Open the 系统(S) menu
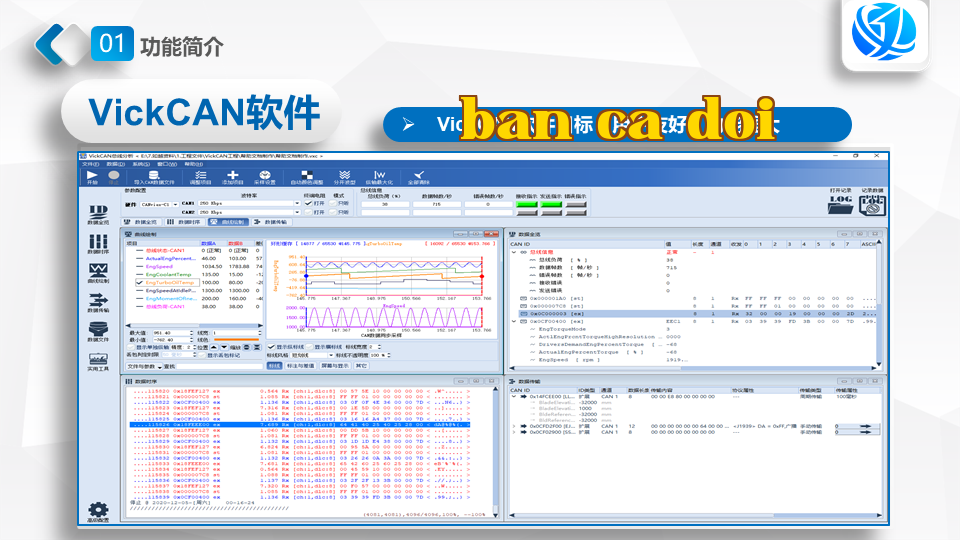 [141, 164]
